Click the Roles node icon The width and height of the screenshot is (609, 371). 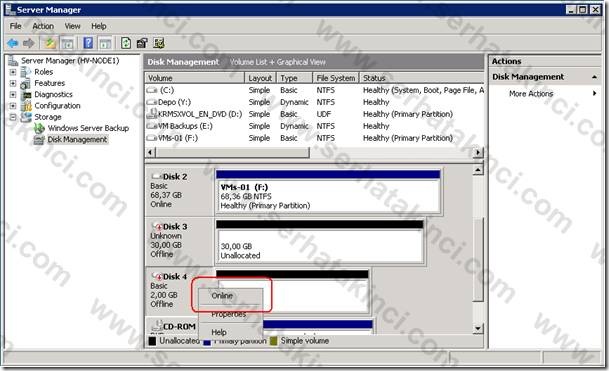click(x=26, y=72)
